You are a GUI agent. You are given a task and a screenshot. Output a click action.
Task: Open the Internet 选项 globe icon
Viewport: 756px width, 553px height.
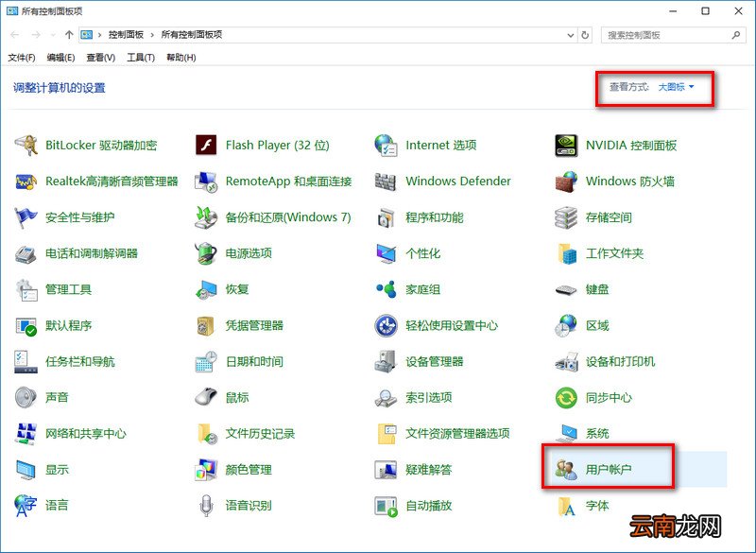point(386,146)
